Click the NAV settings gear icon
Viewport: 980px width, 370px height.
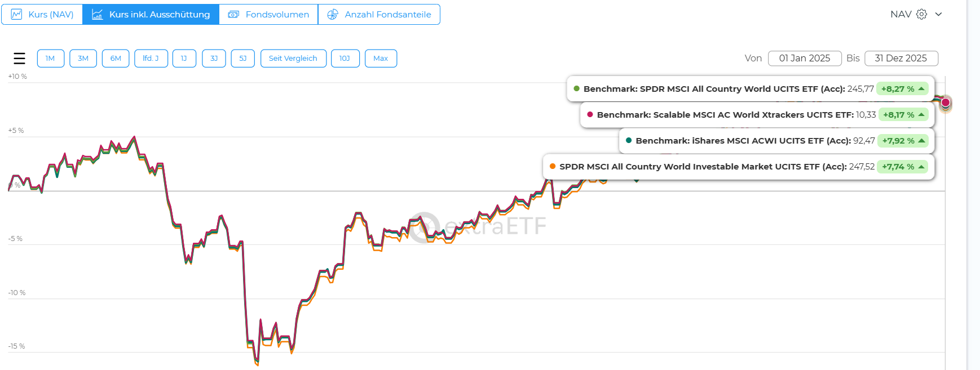921,14
